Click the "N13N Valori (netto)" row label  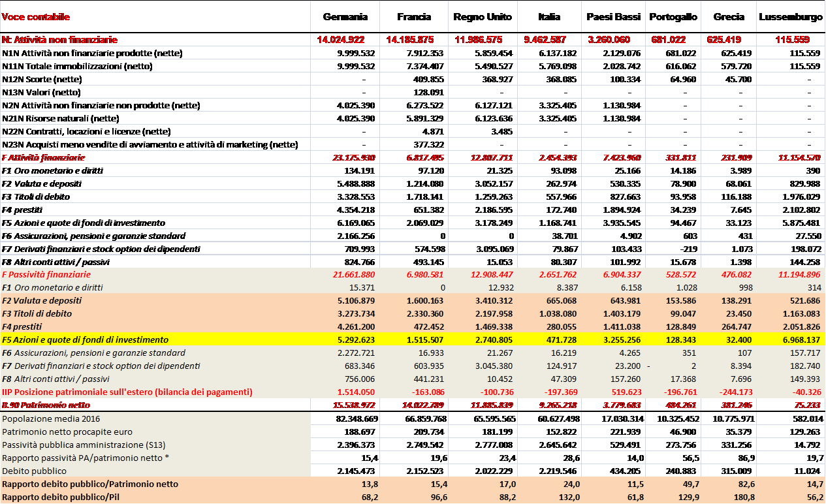(x=44, y=92)
